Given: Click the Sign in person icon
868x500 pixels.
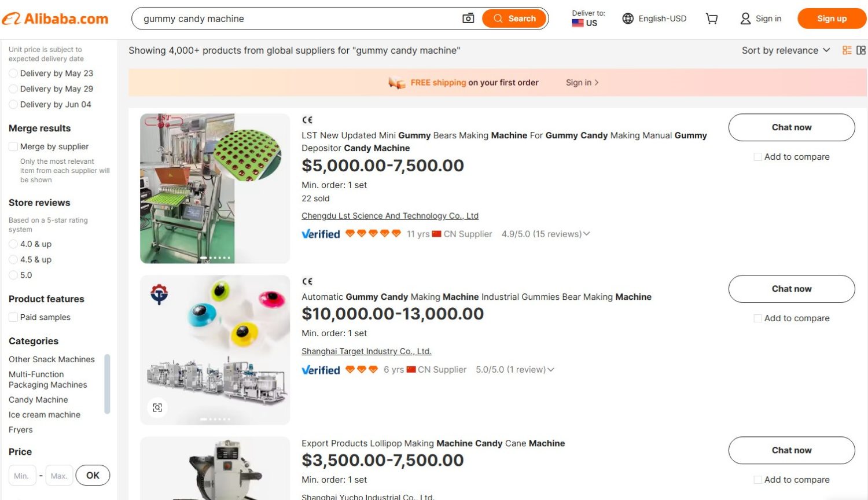Looking at the screenshot, I should pyautogui.click(x=745, y=19).
